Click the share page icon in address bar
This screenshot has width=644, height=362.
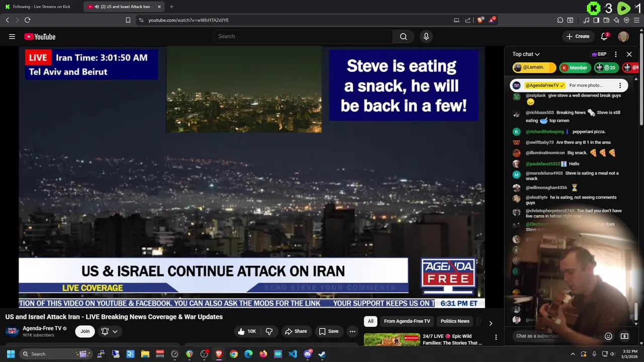coord(468,20)
